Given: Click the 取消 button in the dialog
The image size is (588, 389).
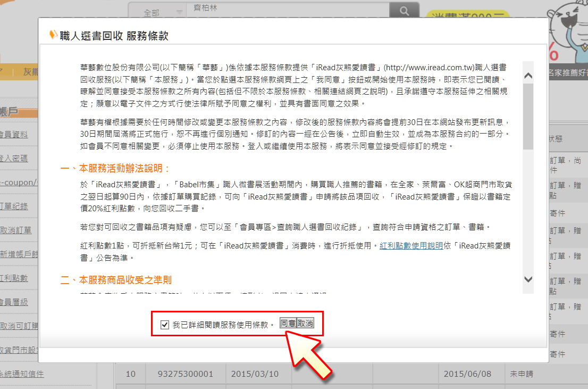Looking at the screenshot, I should 305,324.
